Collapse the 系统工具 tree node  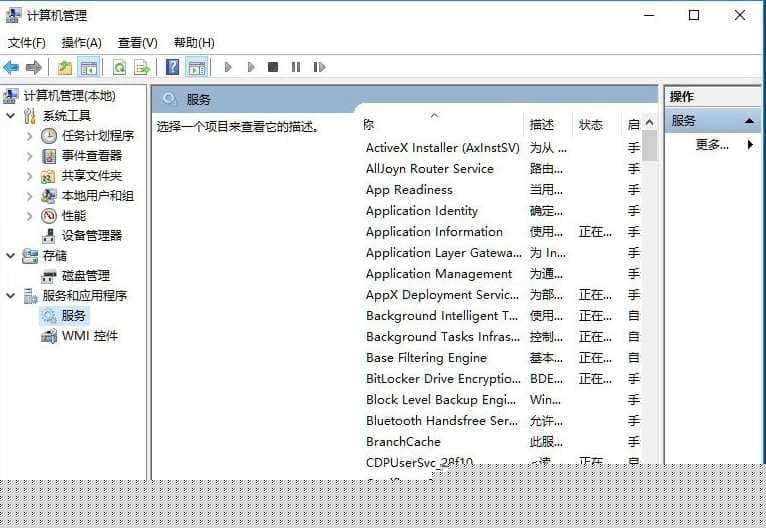(10, 116)
